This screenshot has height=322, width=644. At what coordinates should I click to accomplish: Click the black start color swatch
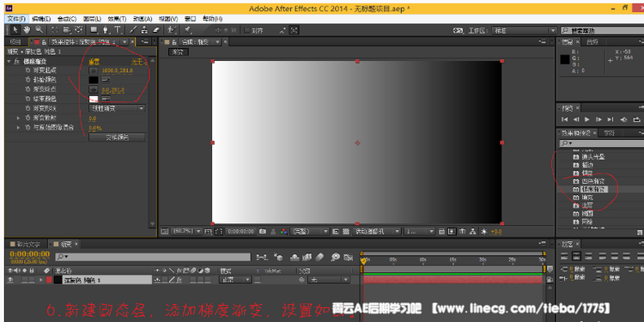(x=94, y=80)
